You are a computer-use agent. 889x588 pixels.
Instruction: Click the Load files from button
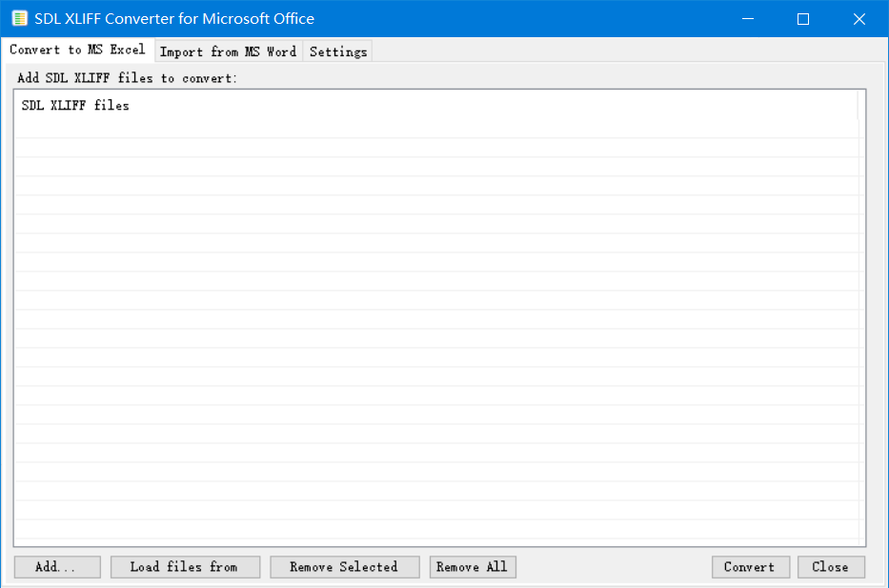click(184, 567)
